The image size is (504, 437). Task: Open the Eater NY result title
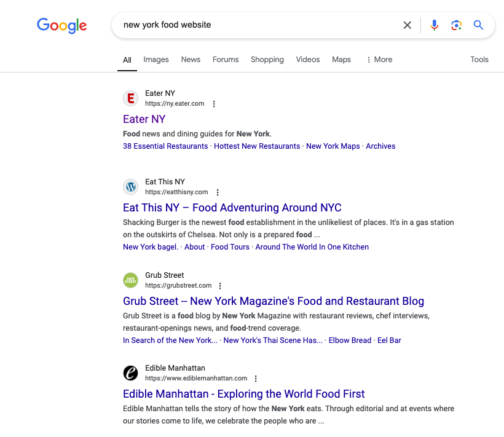(144, 119)
